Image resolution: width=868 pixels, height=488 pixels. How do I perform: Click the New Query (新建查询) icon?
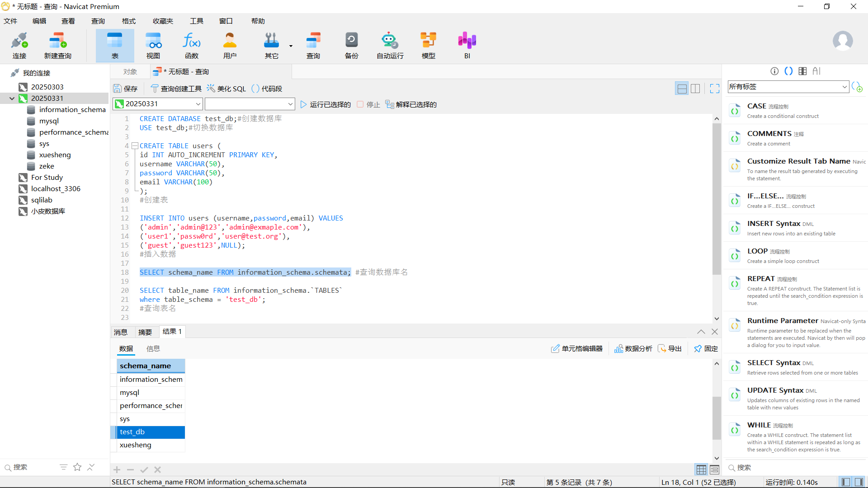pyautogui.click(x=57, y=45)
